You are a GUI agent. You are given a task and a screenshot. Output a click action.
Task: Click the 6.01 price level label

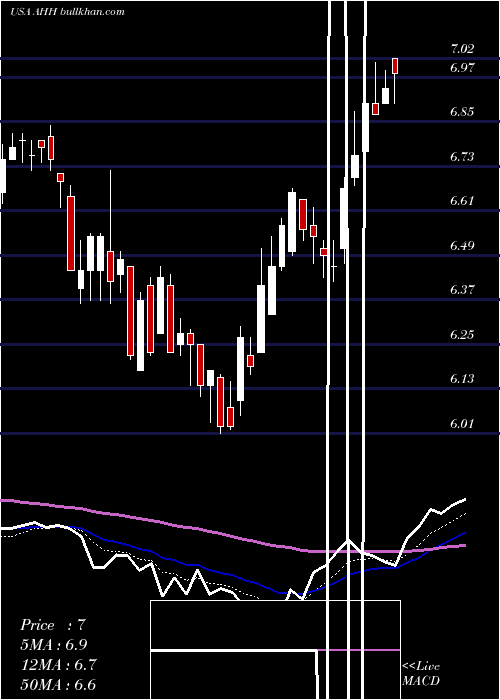pos(462,423)
